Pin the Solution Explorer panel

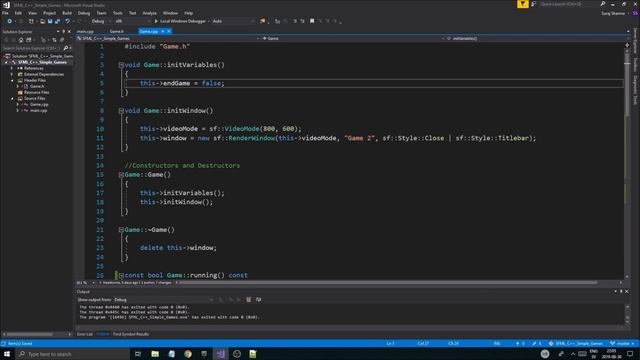point(63,31)
